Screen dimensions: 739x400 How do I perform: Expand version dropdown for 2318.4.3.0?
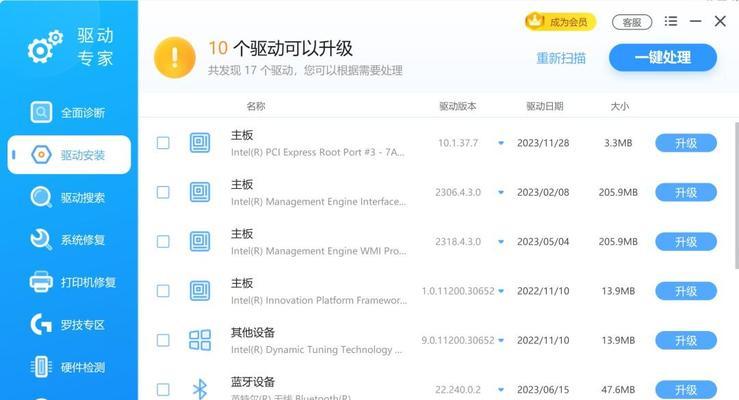click(501, 242)
